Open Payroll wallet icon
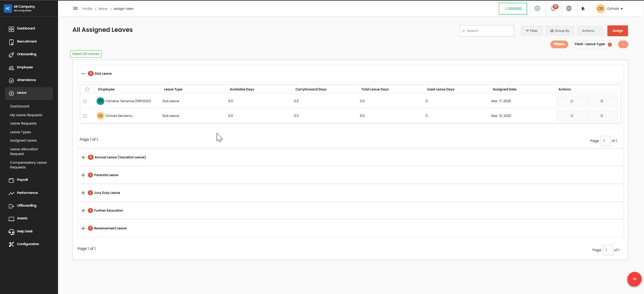The height and width of the screenshot is (294, 644). [11, 180]
